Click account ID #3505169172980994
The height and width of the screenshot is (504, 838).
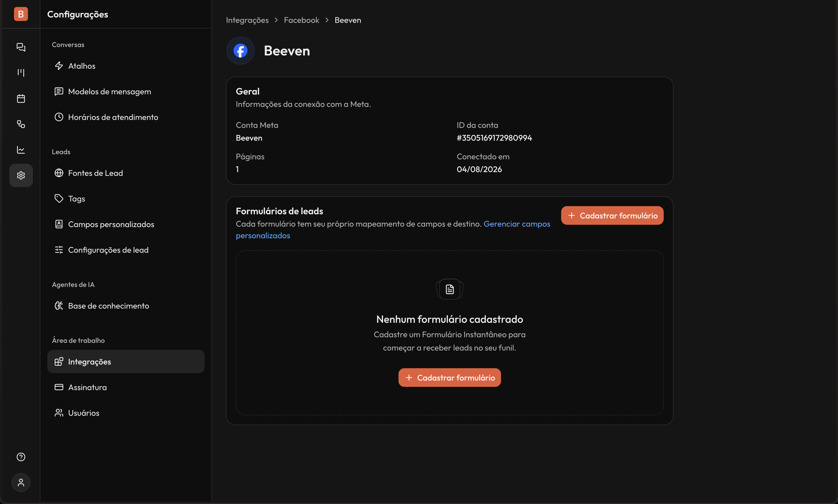(x=494, y=138)
